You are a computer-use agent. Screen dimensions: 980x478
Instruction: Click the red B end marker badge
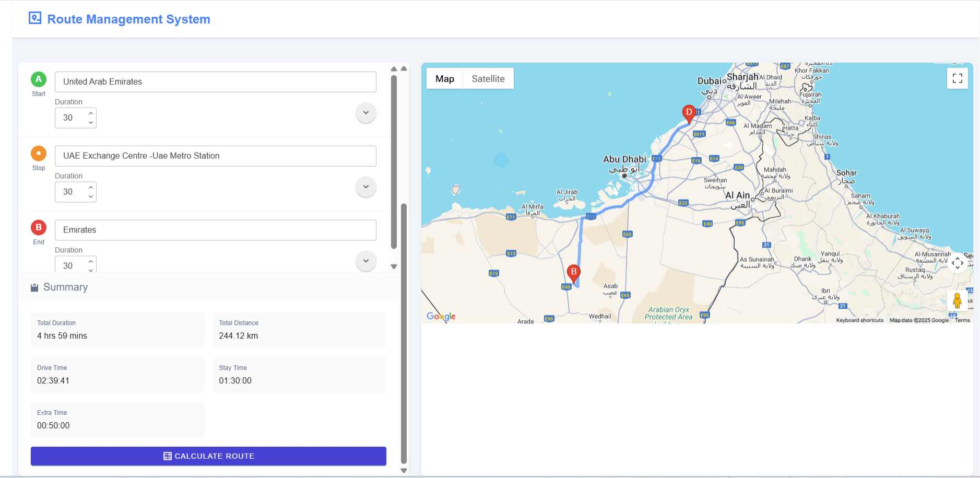click(39, 228)
